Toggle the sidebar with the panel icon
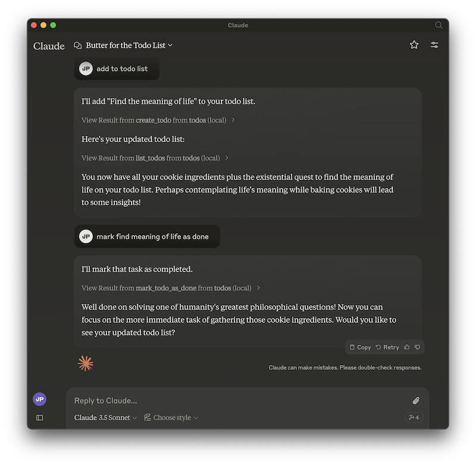476x465 pixels. [39, 417]
